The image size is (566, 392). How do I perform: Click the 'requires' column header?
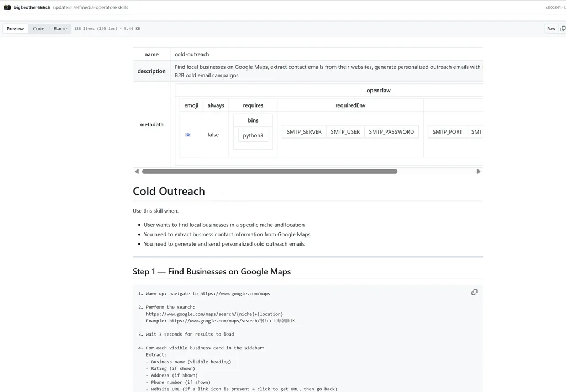[253, 105]
